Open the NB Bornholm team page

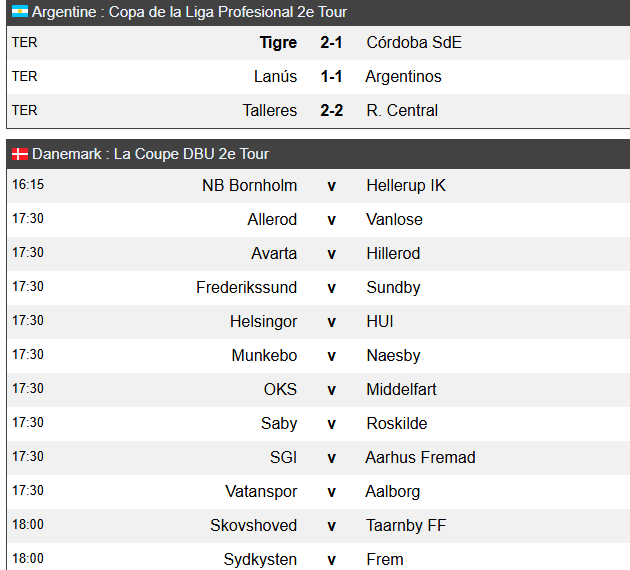point(250,186)
